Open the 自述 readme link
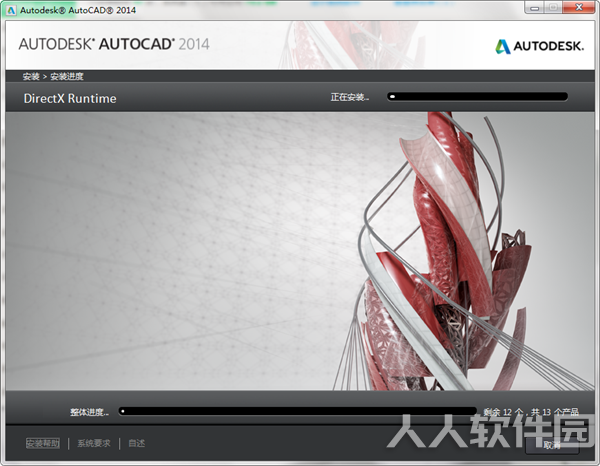Screen dimensions: 600x466 pyautogui.click(x=137, y=443)
